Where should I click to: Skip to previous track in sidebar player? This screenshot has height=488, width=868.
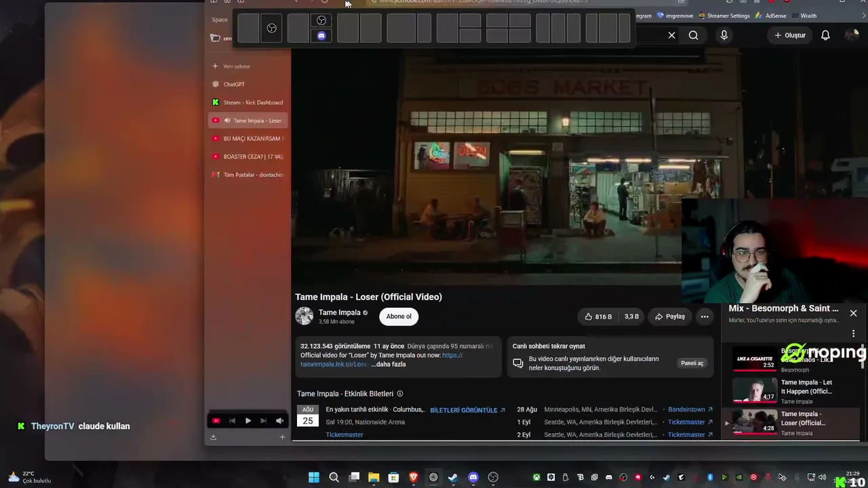(232, 421)
